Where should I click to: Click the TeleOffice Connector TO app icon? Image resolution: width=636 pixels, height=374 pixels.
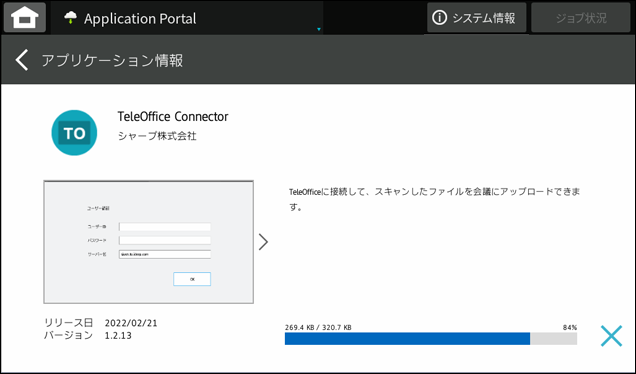(74, 133)
